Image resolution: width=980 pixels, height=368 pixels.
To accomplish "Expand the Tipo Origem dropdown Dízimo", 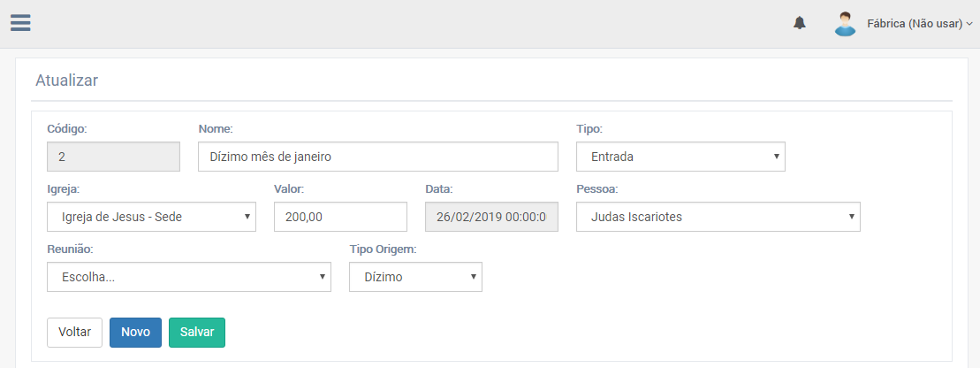I will point(415,277).
